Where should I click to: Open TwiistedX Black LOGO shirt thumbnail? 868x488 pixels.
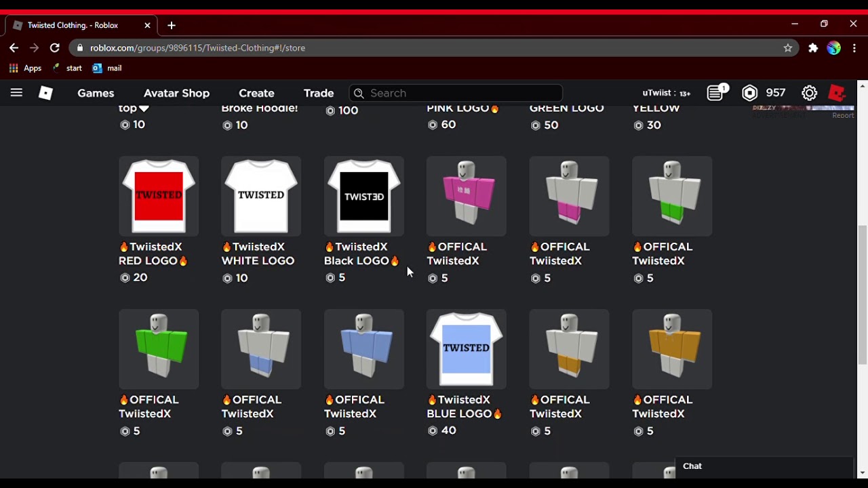[364, 197]
